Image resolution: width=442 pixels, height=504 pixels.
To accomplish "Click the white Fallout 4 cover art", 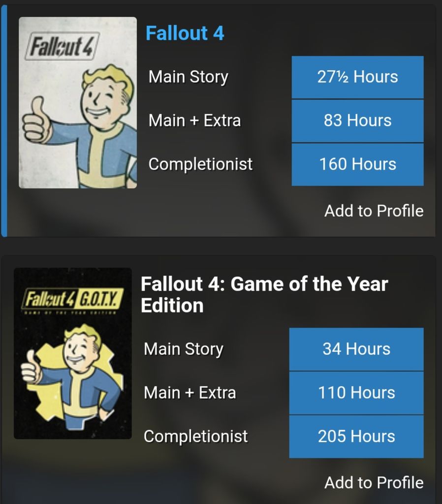I will (78, 102).
